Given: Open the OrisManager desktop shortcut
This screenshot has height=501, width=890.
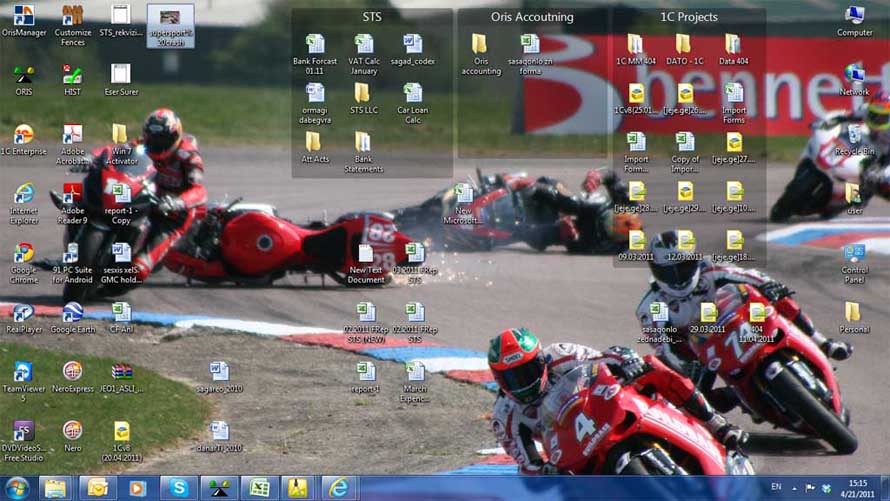Looking at the screenshot, I should pos(23,15).
